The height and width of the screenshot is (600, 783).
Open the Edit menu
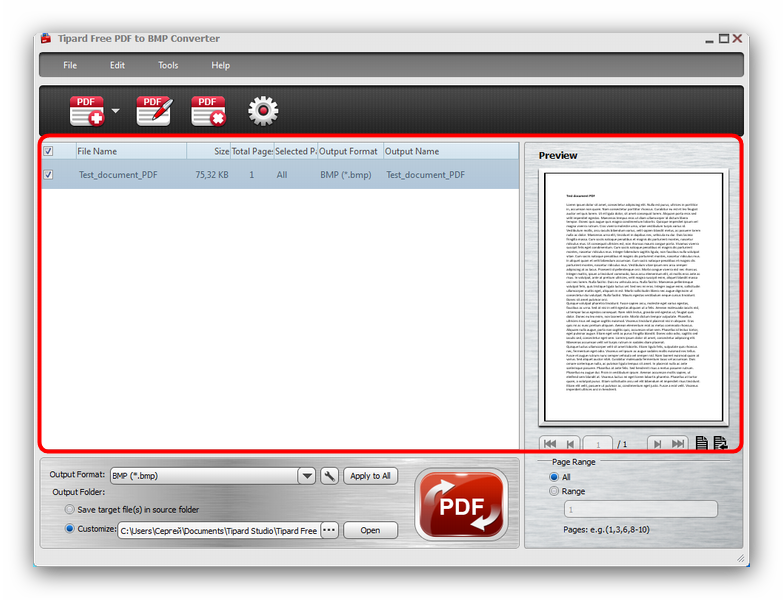(x=117, y=65)
